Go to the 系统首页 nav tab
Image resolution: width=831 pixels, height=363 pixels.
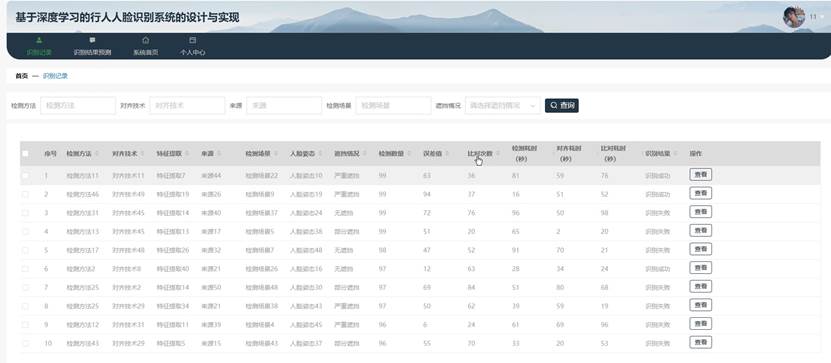(x=145, y=47)
